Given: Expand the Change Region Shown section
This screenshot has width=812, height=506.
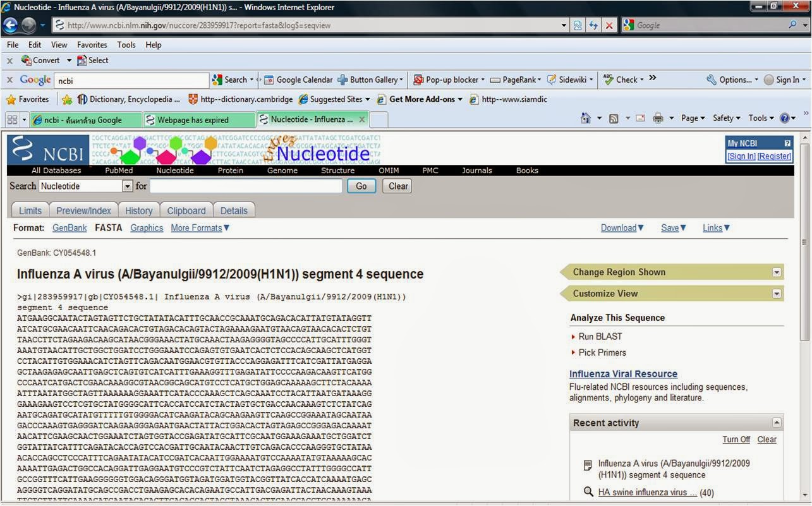Looking at the screenshot, I should [x=777, y=272].
